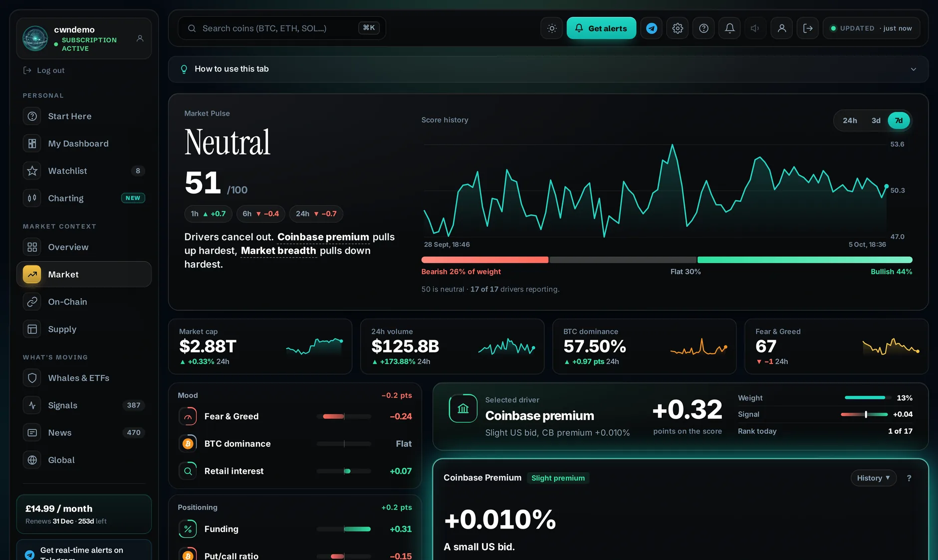
Task: Click the cwndemo account user icon
Action: click(140, 38)
